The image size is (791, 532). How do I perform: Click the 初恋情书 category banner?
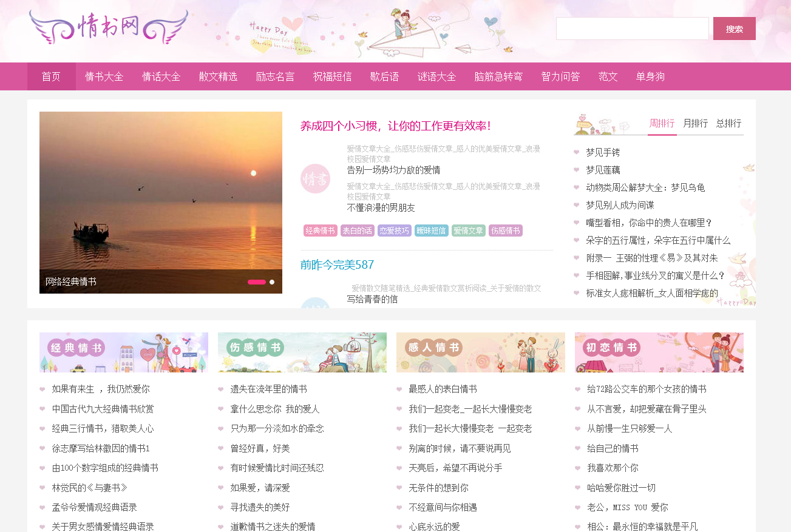click(659, 352)
